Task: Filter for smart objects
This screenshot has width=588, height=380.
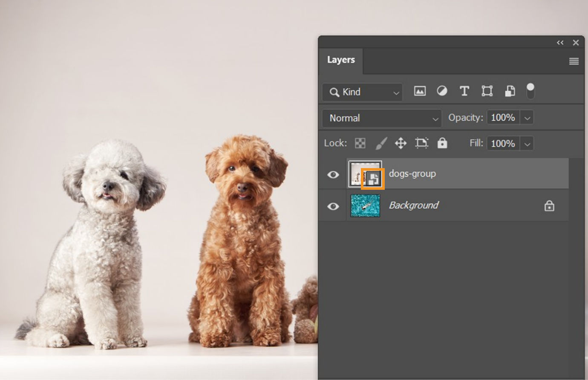Action: [510, 91]
